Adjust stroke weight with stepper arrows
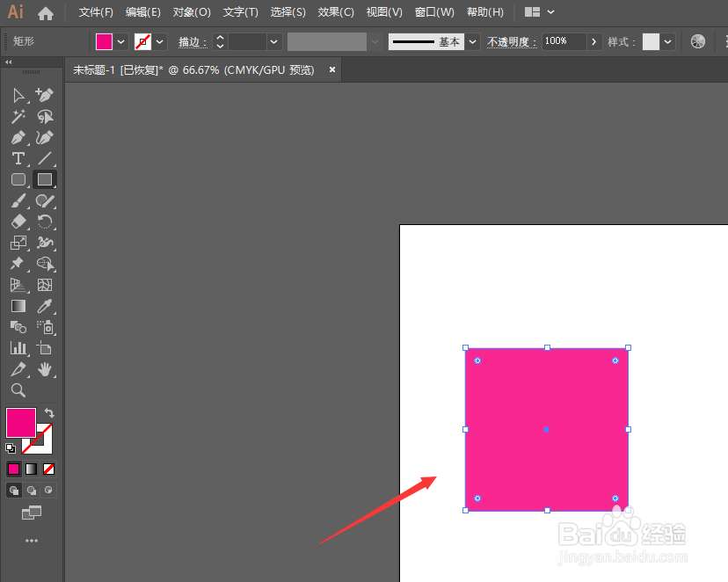This screenshot has width=728, height=582. pos(220,42)
